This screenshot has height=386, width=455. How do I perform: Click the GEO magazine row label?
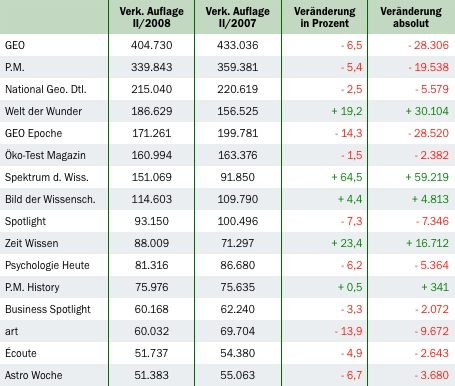[15, 45]
